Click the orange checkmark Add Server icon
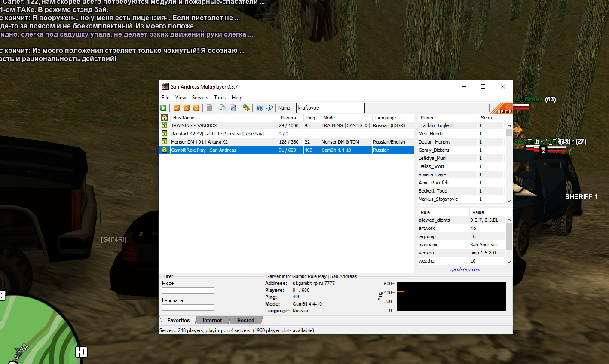 (176, 108)
